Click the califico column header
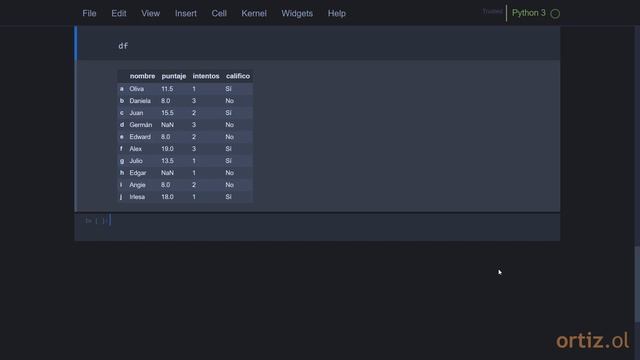 tap(238, 76)
